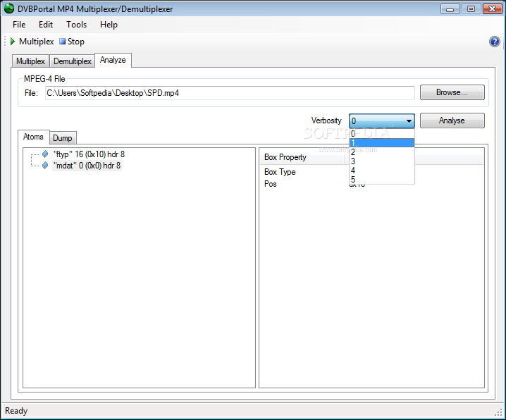
Task: Click the Stop toolbar label
Action: (76, 42)
